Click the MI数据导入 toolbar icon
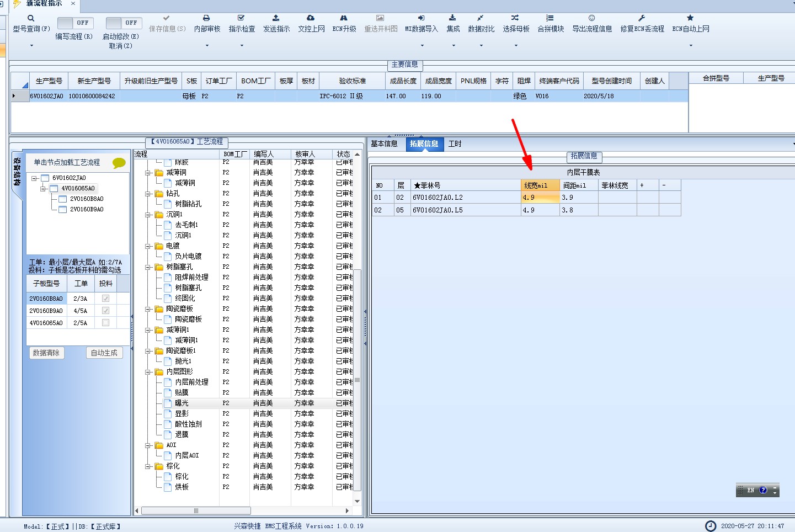 (x=421, y=18)
